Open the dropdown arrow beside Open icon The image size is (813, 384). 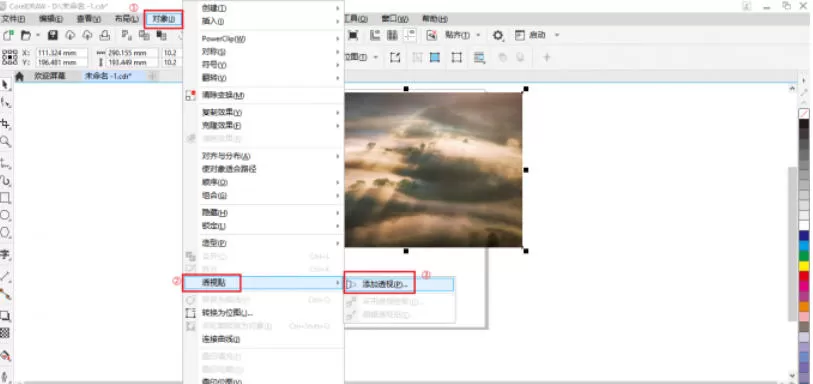pyautogui.click(x=37, y=35)
